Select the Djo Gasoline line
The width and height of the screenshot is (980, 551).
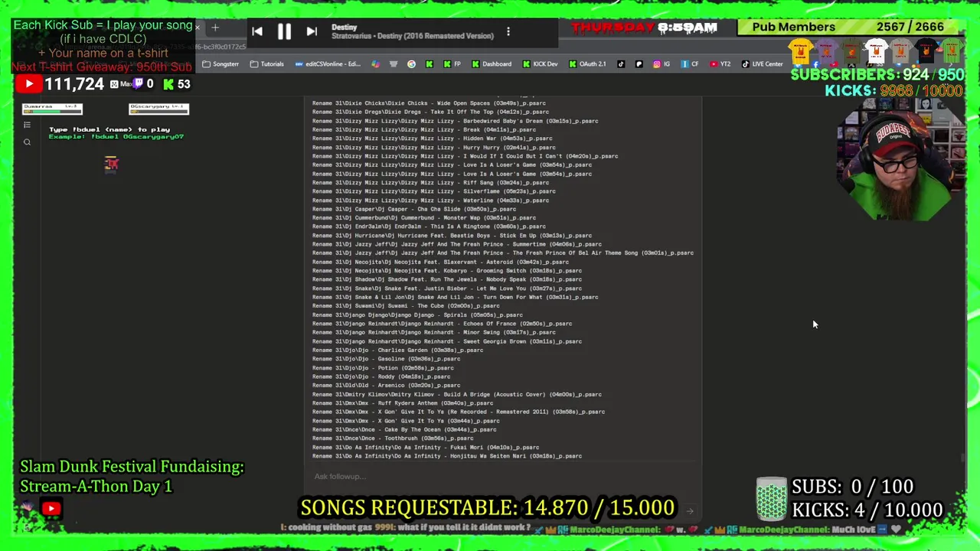pyautogui.click(x=386, y=359)
